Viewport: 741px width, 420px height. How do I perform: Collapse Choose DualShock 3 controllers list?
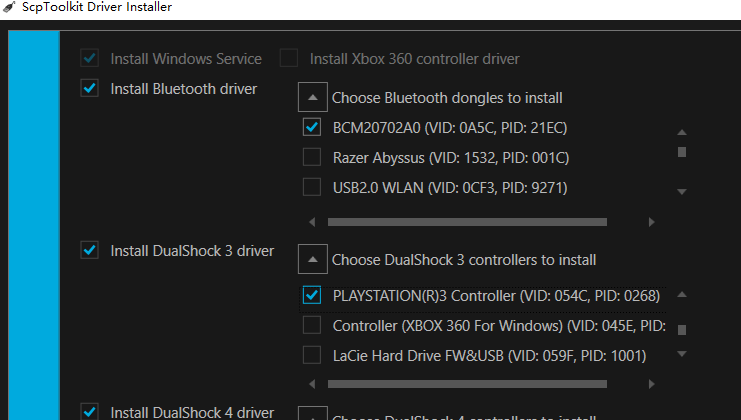(313, 259)
